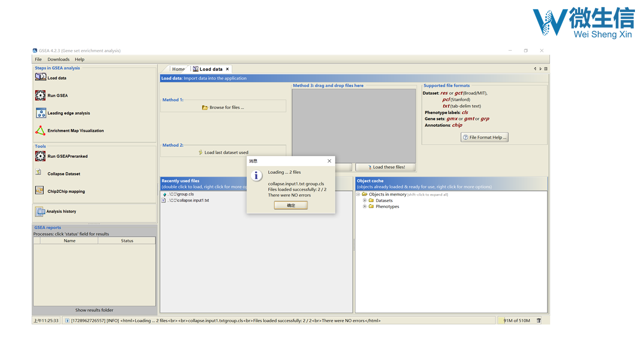Viewport: 644px width, 362px height.
Task: Close the Load data tab
Action: click(x=227, y=69)
